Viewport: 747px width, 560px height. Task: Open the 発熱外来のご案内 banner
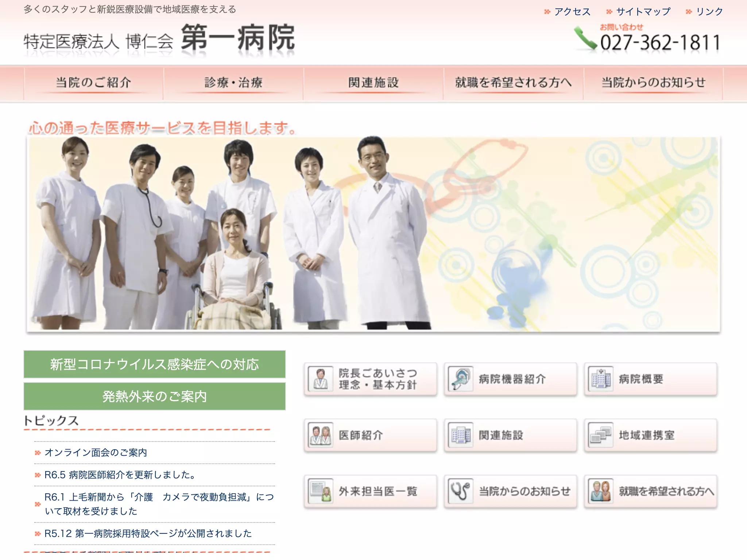tap(155, 396)
